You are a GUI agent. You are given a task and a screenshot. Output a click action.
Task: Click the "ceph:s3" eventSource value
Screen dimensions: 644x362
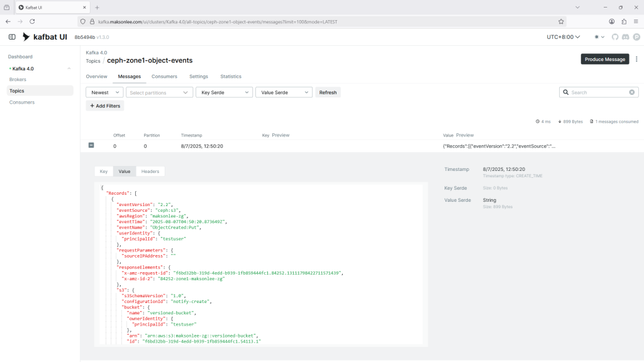167,210
